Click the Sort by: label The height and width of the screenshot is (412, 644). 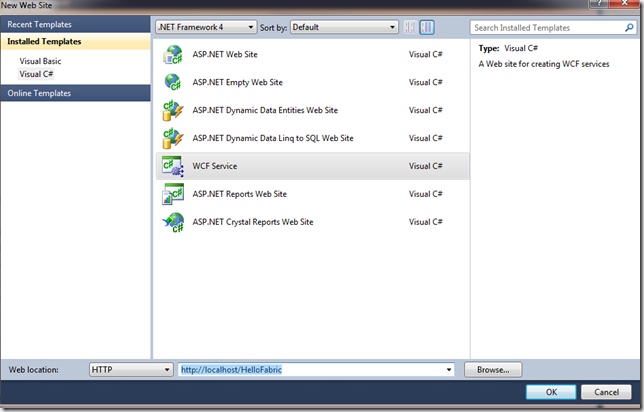pyautogui.click(x=273, y=28)
